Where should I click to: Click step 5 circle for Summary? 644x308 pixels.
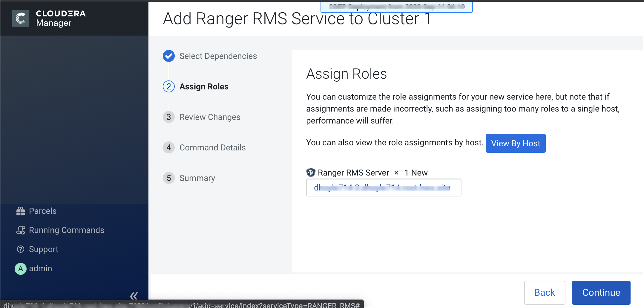169,178
